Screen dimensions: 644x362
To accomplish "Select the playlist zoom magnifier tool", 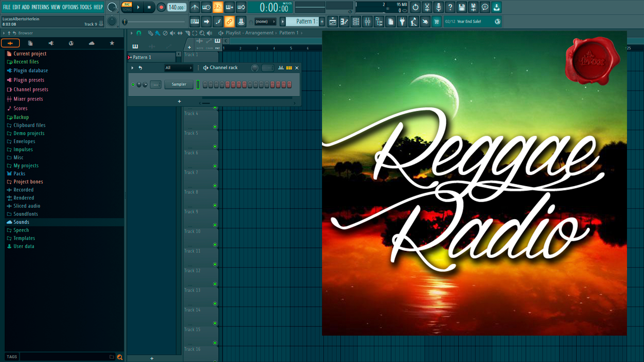I will coord(202,33).
